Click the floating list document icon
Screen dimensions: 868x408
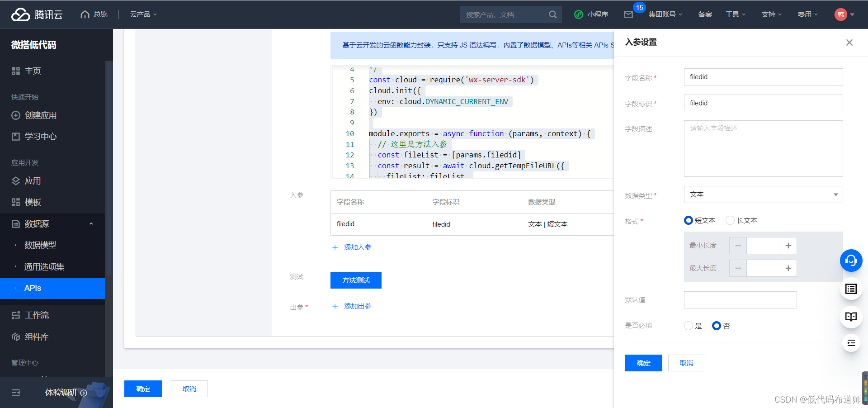(851, 289)
